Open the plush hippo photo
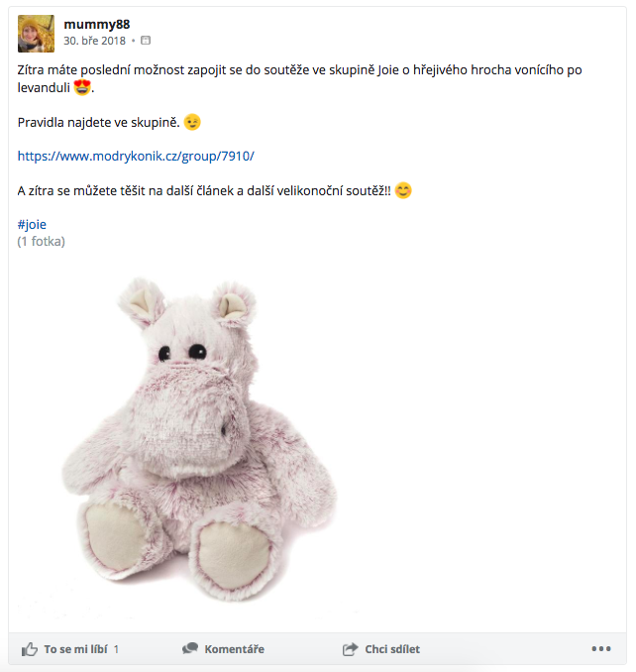Screen dimensions: 636x672 point(199,438)
